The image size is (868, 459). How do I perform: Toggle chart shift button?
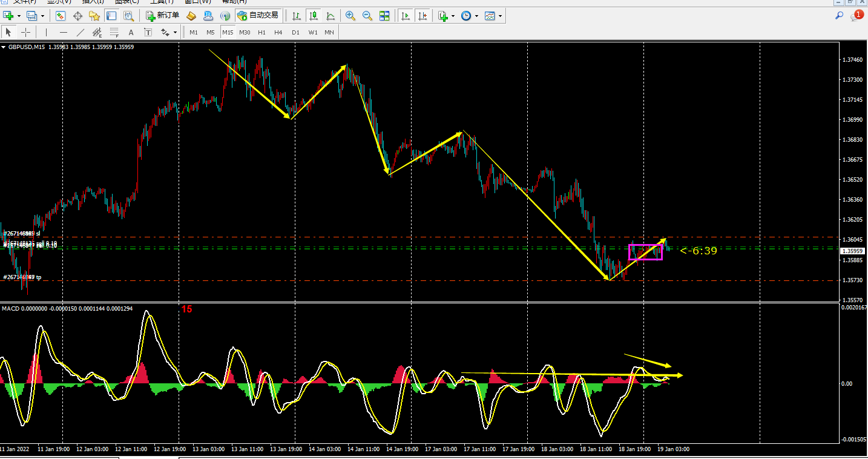click(422, 16)
